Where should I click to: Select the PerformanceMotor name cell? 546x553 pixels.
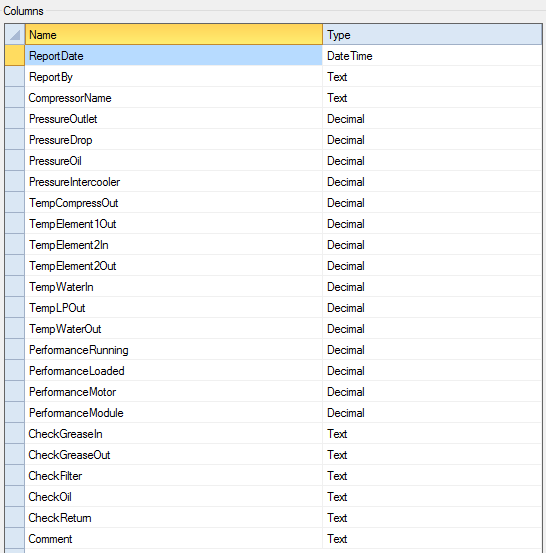pyautogui.click(x=174, y=391)
